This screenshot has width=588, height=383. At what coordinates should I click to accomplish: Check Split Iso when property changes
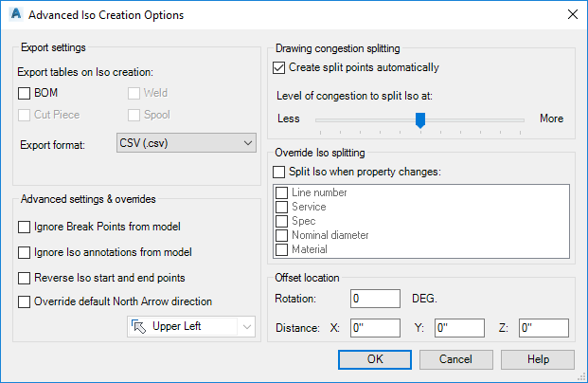pyautogui.click(x=278, y=172)
